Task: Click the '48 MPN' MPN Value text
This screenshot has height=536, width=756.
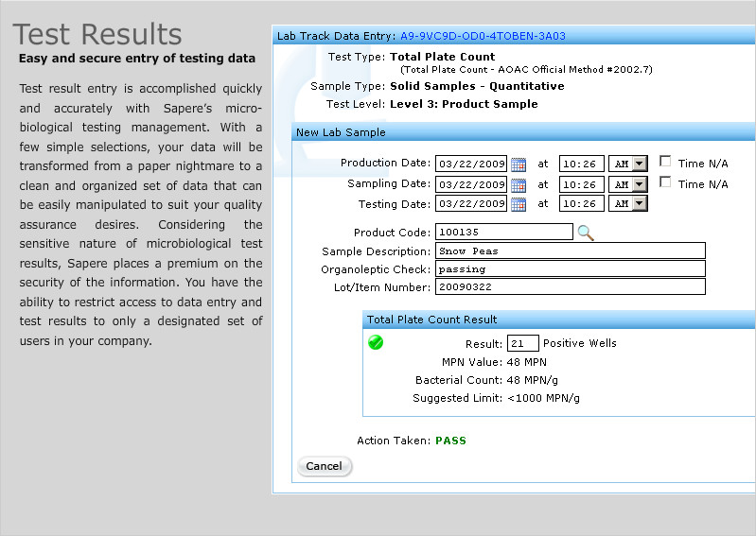Action: click(x=526, y=362)
